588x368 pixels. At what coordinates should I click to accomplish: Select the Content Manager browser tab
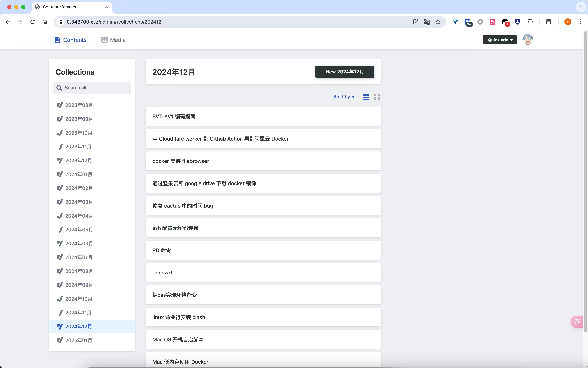coord(72,7)
